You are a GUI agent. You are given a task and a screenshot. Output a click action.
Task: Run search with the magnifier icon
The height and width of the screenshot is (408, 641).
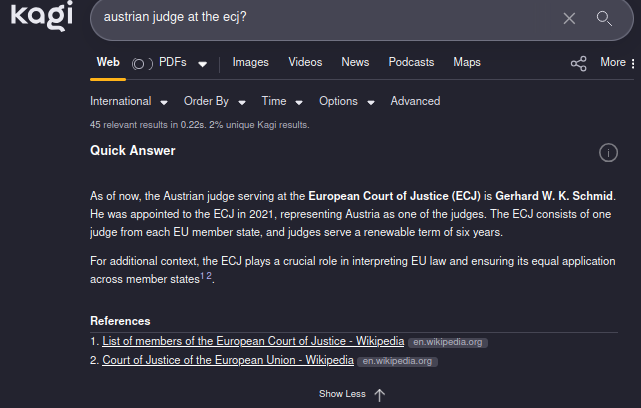tap(604, 18)
